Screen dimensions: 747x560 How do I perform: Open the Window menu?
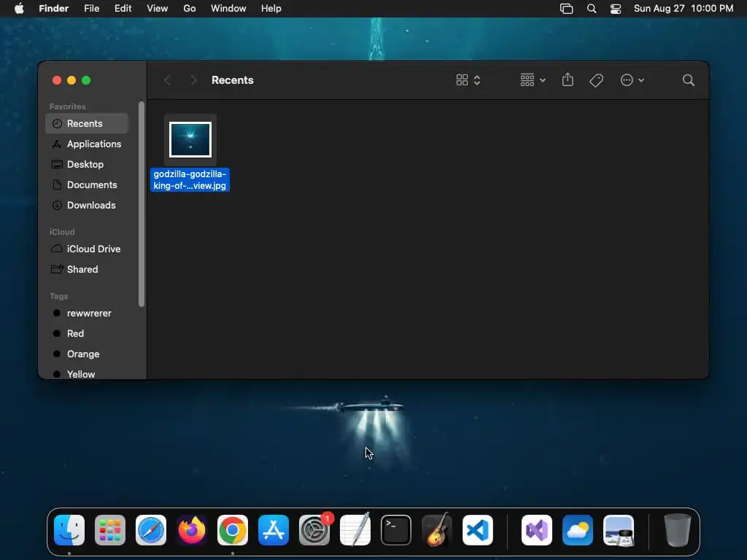pyautogui.click(x=228, y=9)
